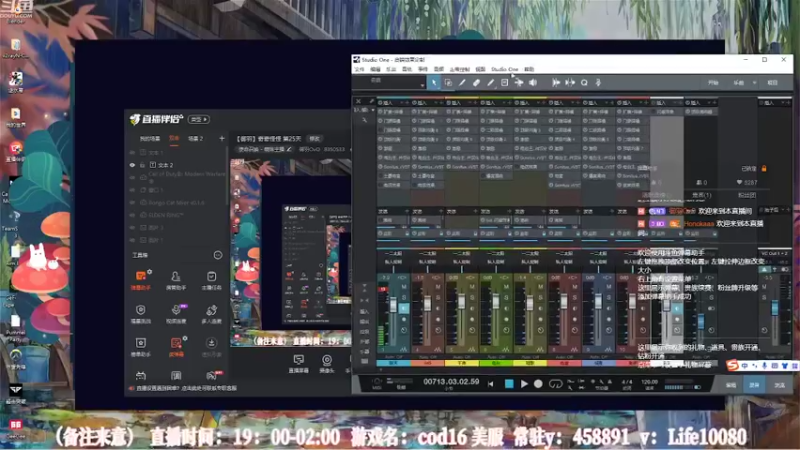Open 视频连麦 tool in 直播伴侣
The image size is (800, 450).
pyautogui.click(x=176, y=313)
